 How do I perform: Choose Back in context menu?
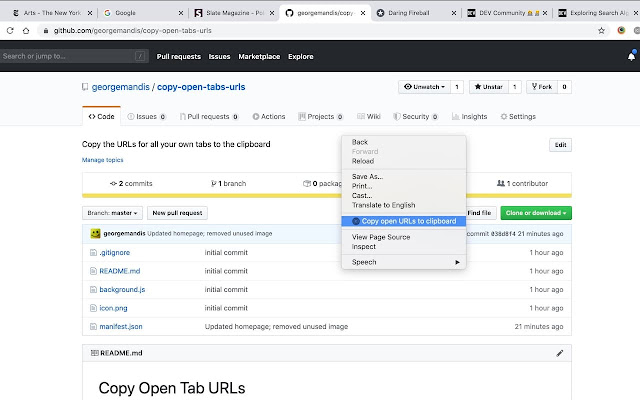(404, 142)
